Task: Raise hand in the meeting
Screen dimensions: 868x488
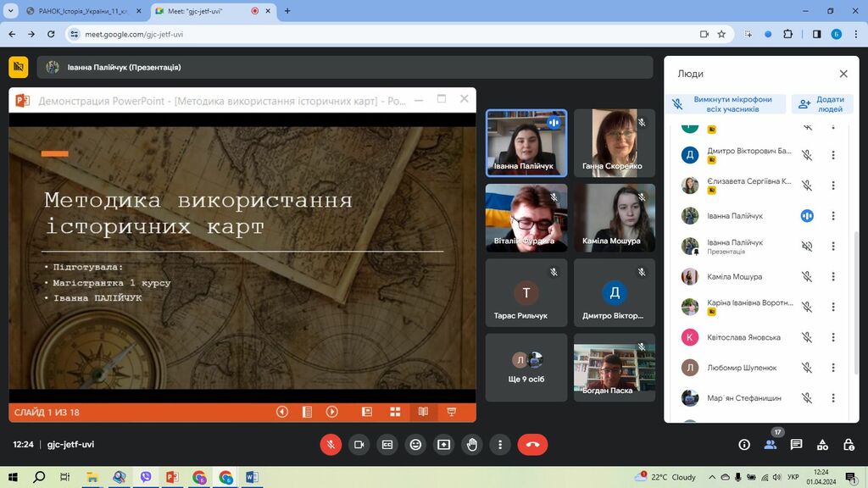Action: point(472,444)
